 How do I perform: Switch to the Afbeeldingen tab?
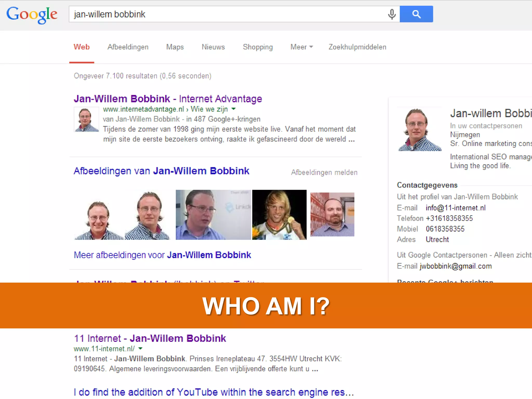pyautogui.click(x=128, y=47)
